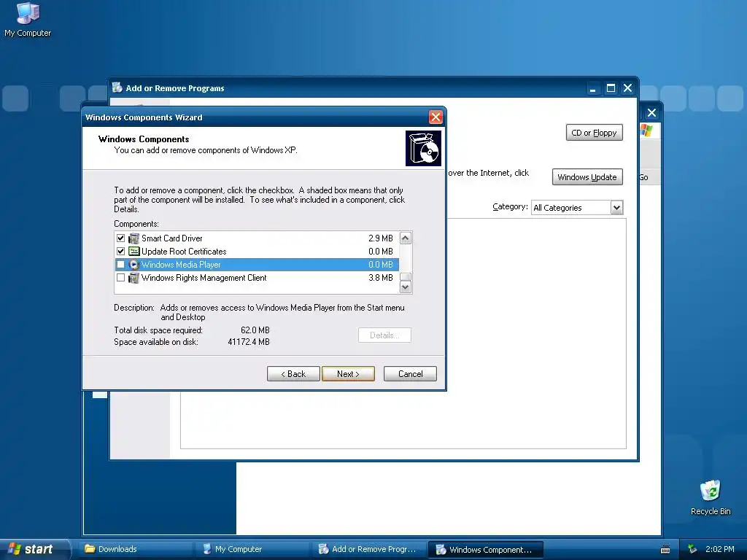This screenshot has width=747, height=560.
Task: Check the Windows Media Player checkbox
Action: 120,264
